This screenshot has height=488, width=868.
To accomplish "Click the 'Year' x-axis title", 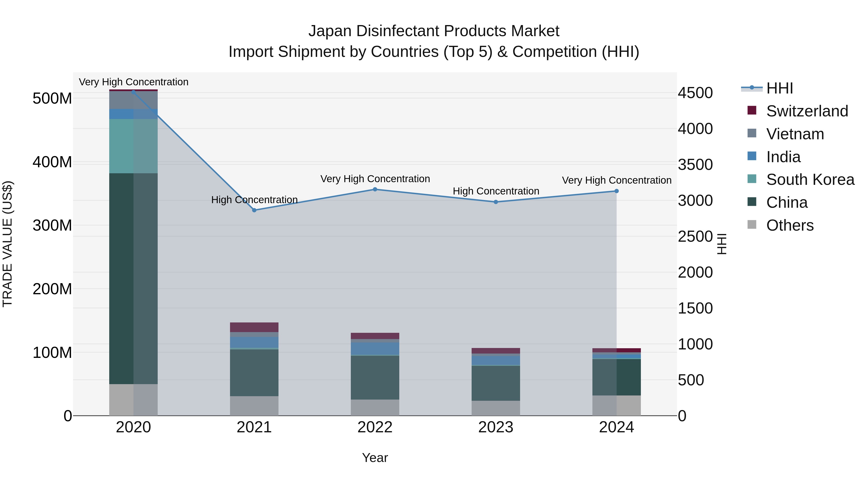I will tap(375, 458).
